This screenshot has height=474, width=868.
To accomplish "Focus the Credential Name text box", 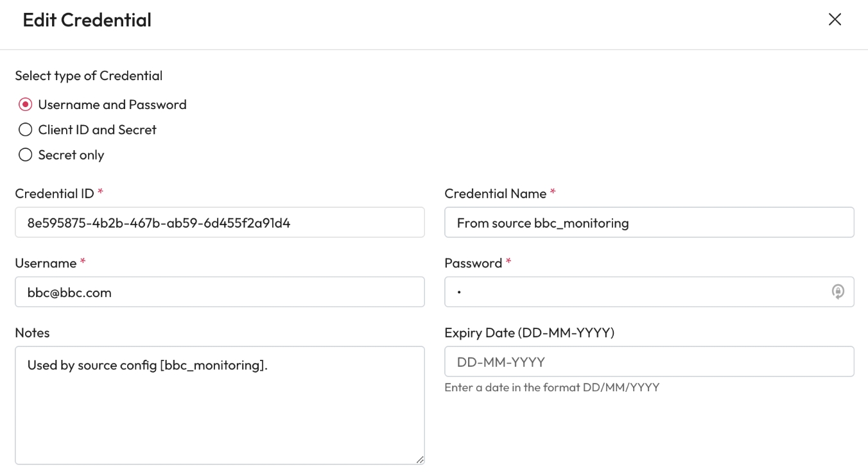I will click(x=648, y=223).
